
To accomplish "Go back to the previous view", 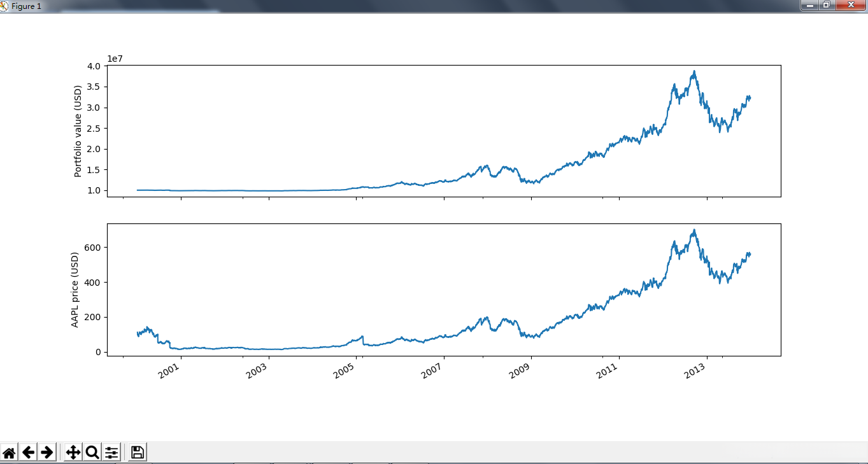I will tap(28, 453).
